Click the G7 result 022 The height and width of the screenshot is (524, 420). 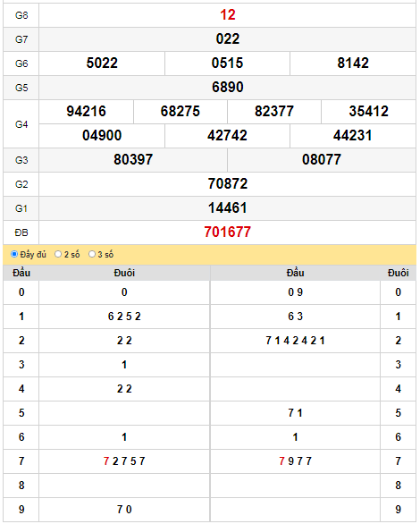tap(228, 39)
